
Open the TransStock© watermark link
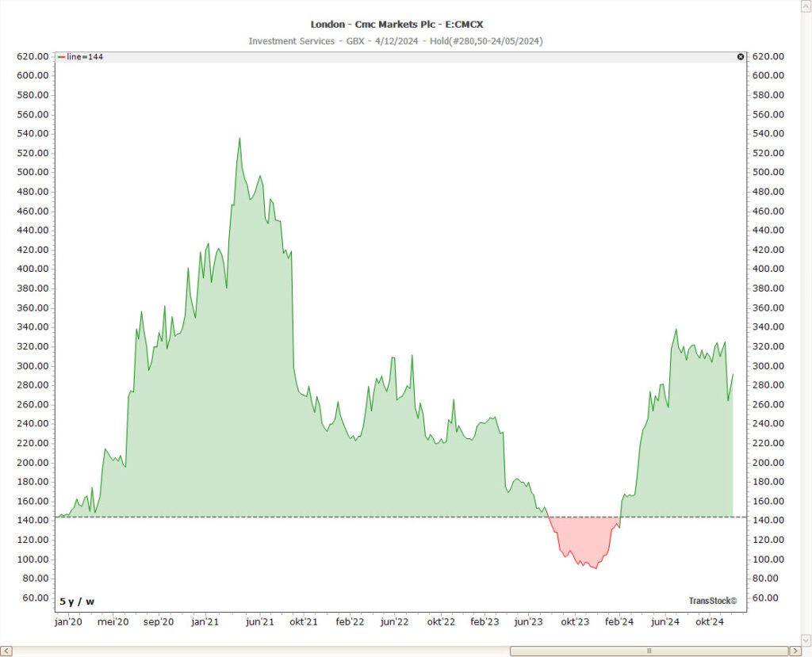[712, 602]
